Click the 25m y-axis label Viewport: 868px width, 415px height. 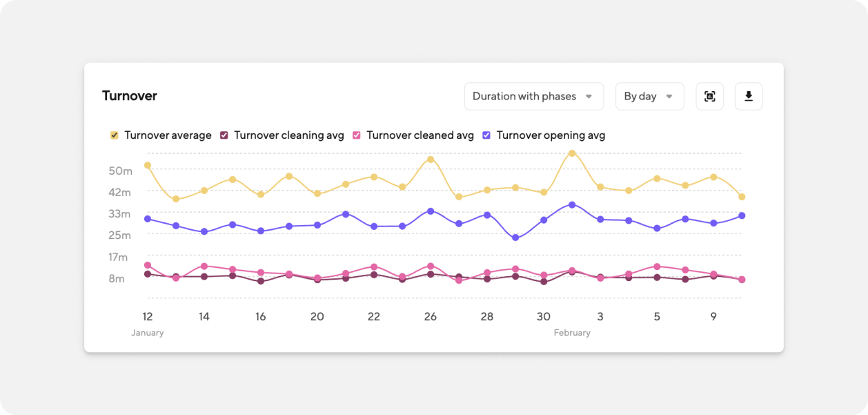pyautogui.click(x=120, y=235)
